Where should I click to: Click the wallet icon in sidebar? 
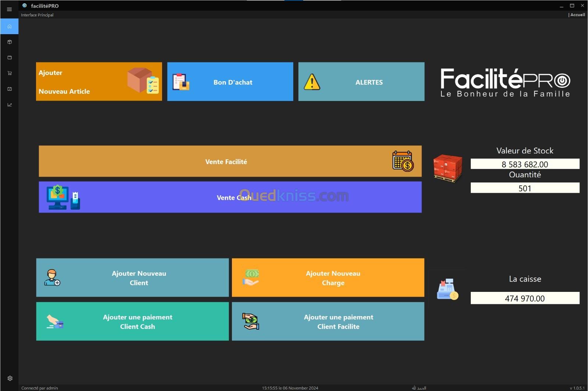(x=10, y=58)
